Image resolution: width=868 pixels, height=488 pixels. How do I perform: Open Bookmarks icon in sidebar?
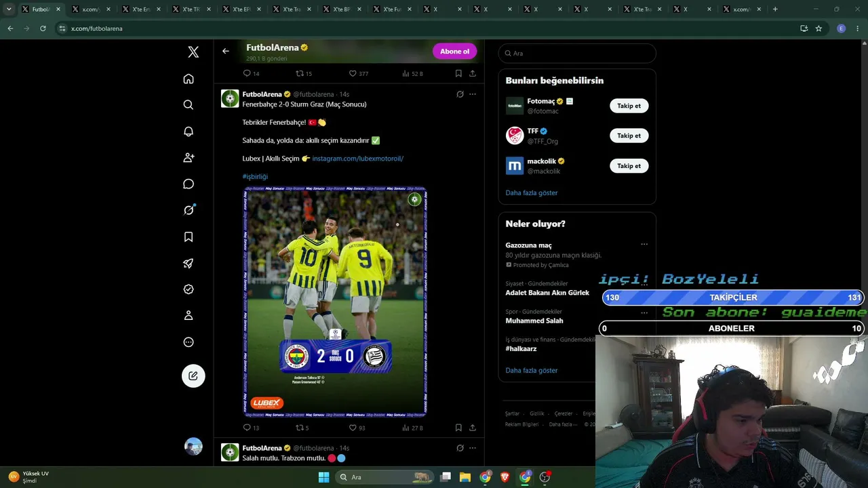tap(189, 237)
